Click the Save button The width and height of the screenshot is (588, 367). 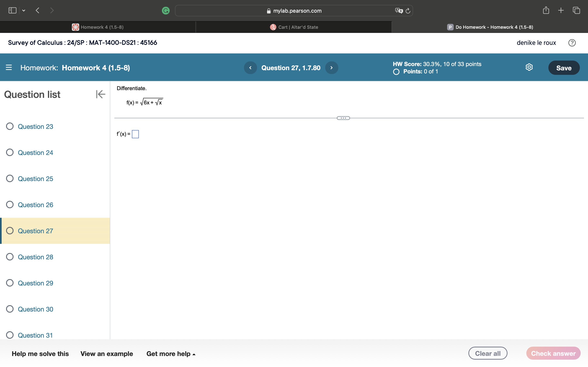564,68
